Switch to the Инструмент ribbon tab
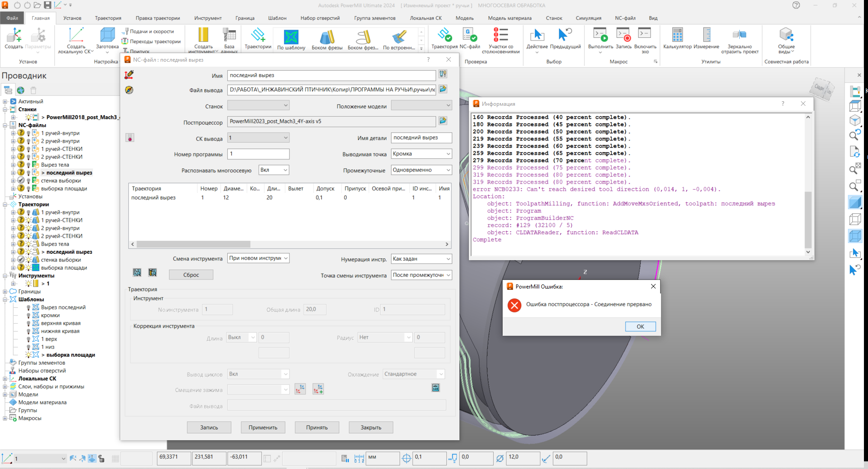The width and height of the screenshot is (868, 469). tap(208, 18)
